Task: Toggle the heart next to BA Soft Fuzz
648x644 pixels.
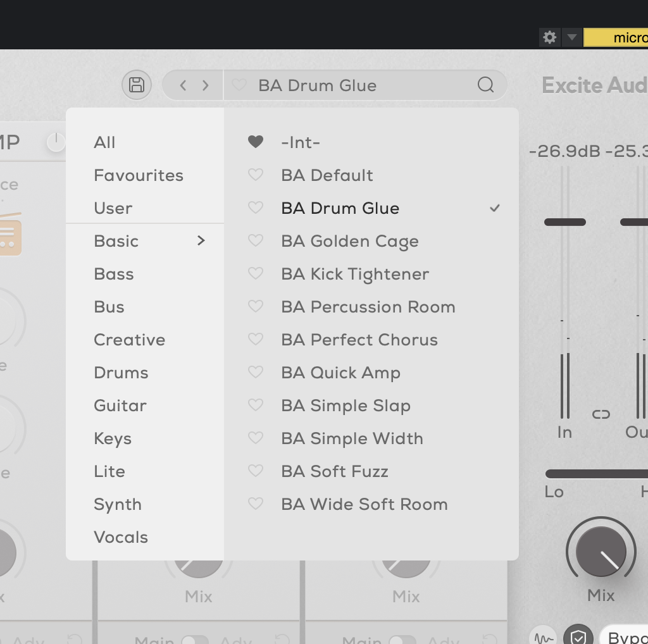Action: coord(256,471)
